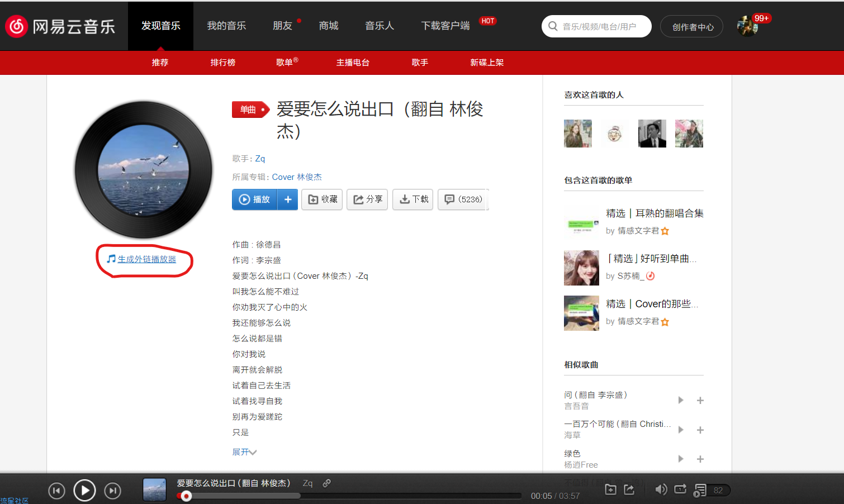Click the song source link icon in player
Image resolution: width=844 pixels, height=504 pixels.
click(x=327, y=483)
